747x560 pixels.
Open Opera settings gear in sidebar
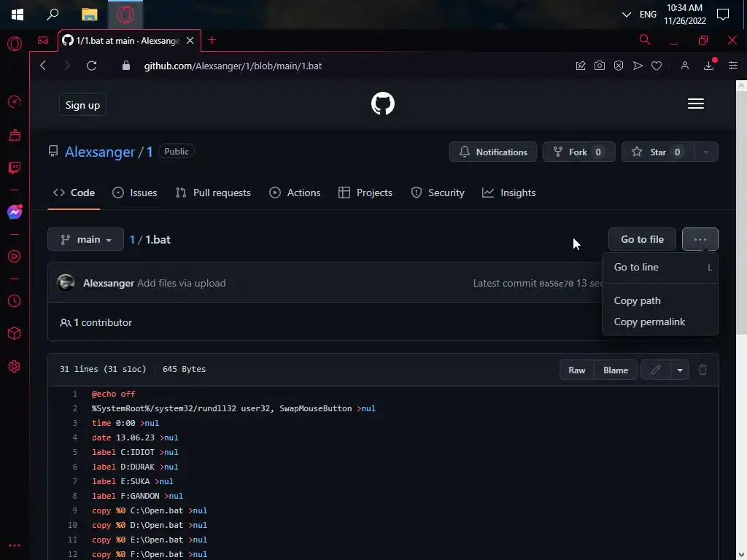tap(15, 367)
